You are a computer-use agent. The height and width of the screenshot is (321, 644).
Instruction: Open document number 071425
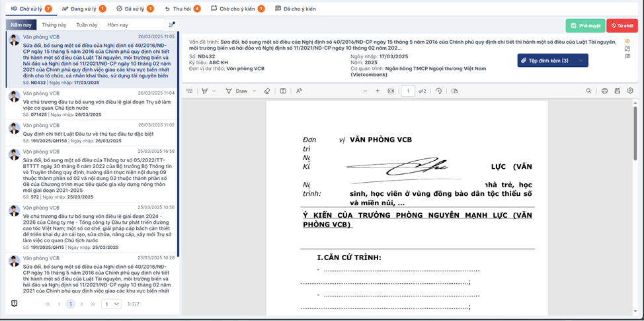point(92,103)
